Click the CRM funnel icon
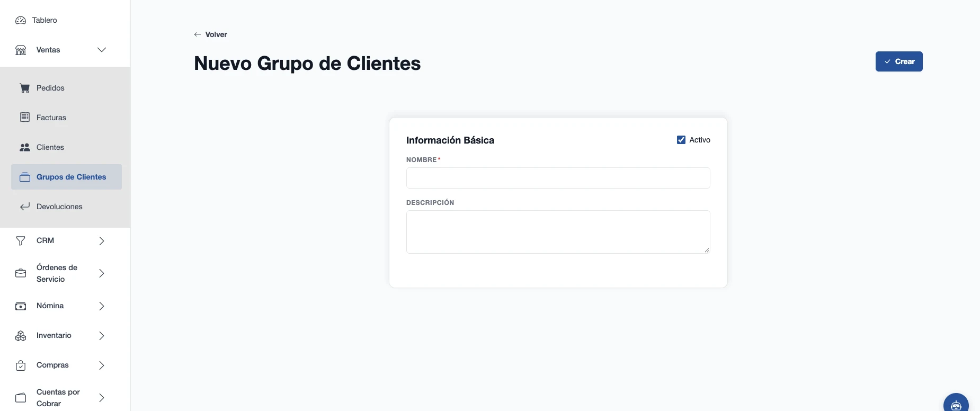The image size is (980, 411). (x=21, y=240)
